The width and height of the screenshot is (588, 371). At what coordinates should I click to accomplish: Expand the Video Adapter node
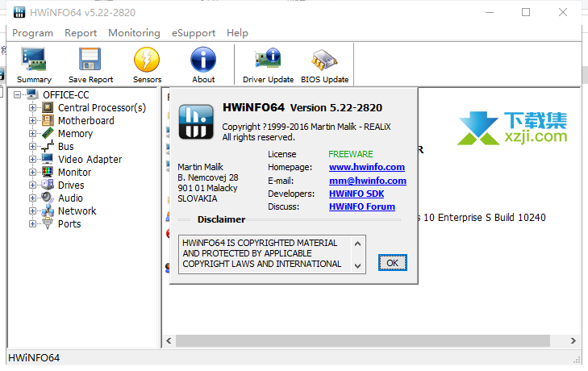tap(32, 159)
